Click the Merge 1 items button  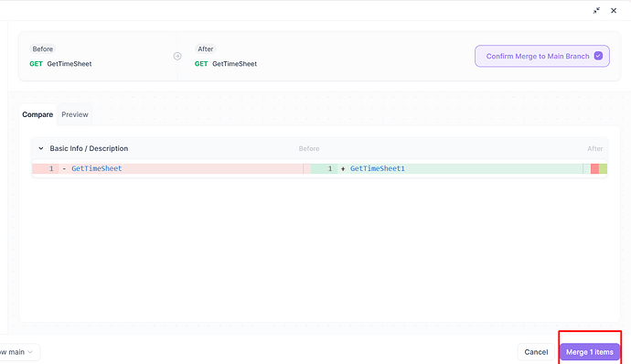590,352
